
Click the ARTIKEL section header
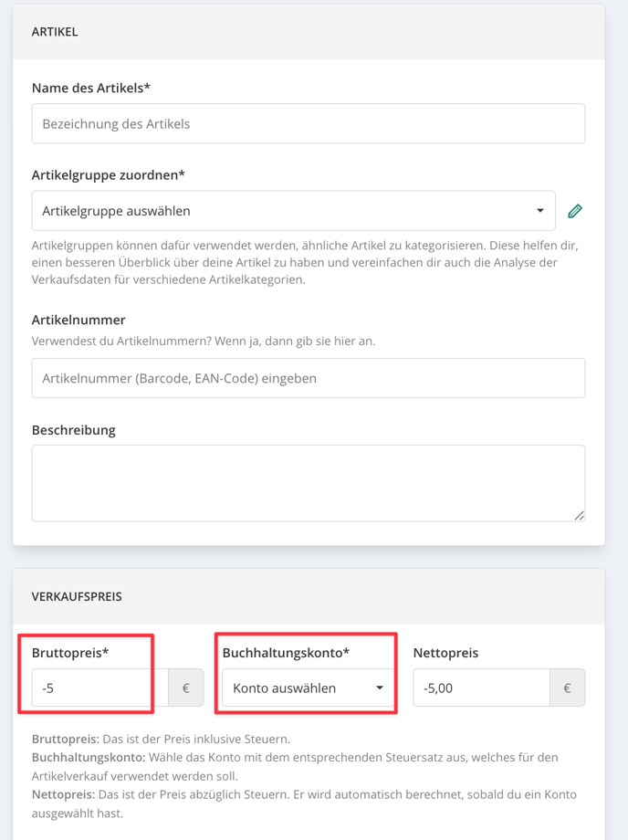click(x=55, y=32)
